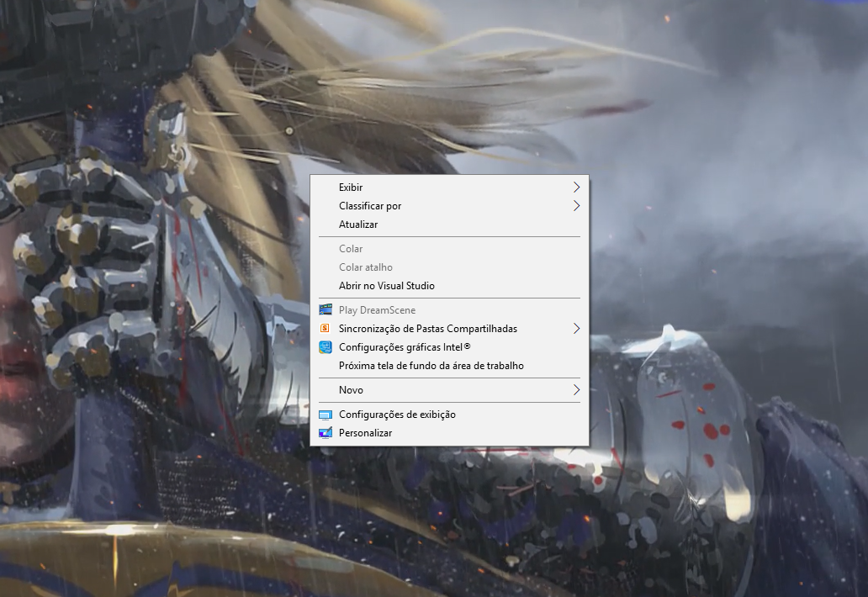Select Atualizar to refresh desktop
868x597 pixels.
tap(449, 224)
